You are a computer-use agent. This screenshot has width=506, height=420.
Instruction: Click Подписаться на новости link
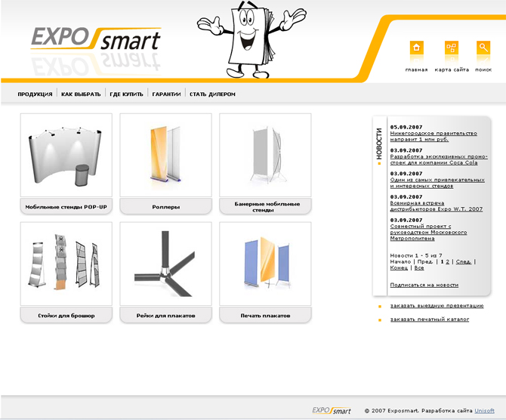424,285
